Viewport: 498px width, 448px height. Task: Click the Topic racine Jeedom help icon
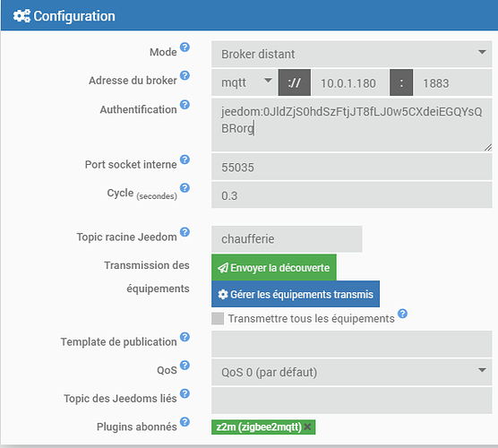(x=185, y=232)
